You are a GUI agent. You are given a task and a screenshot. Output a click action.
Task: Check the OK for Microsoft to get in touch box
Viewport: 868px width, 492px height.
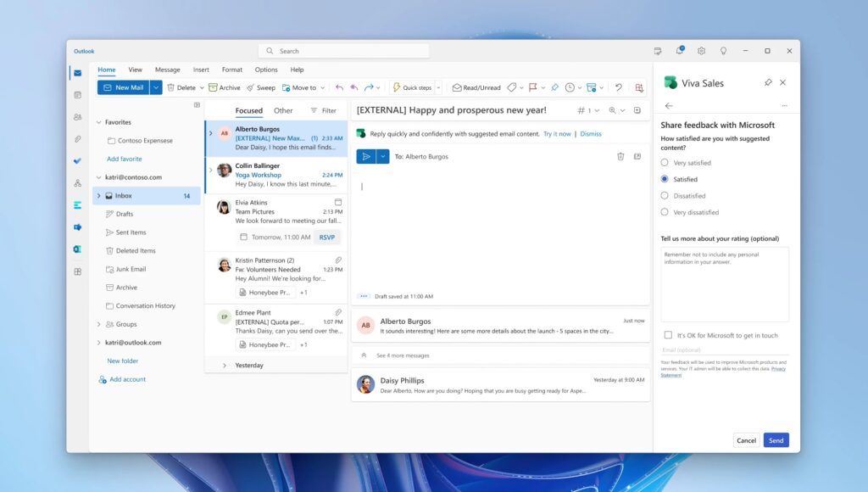(x=668, y=335)
